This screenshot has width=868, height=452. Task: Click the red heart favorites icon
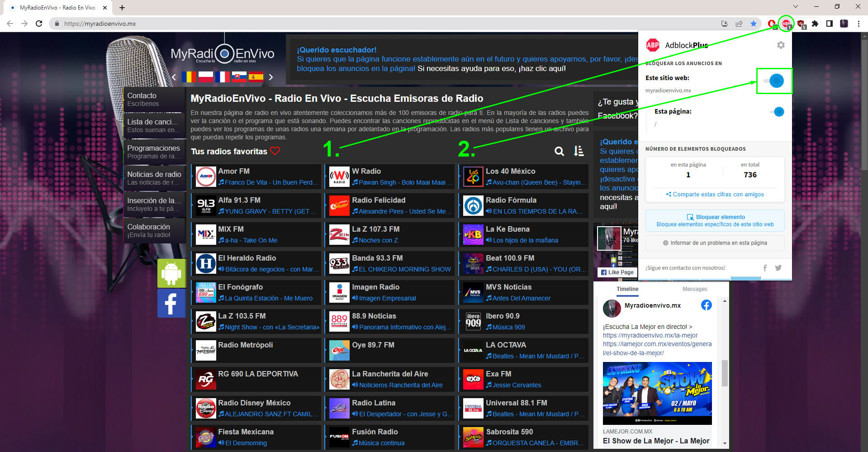[275, 151]
